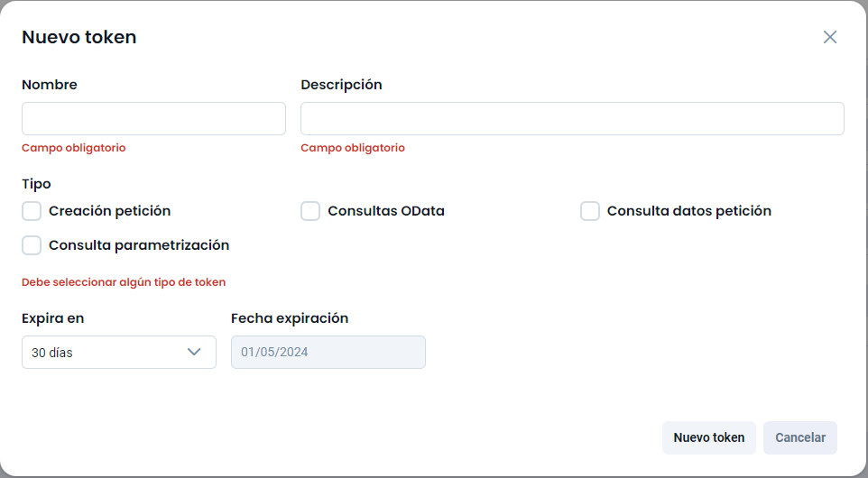The image size is (868, 478).
Task: Focus the Descripción text input field
Action: [572, 118]
